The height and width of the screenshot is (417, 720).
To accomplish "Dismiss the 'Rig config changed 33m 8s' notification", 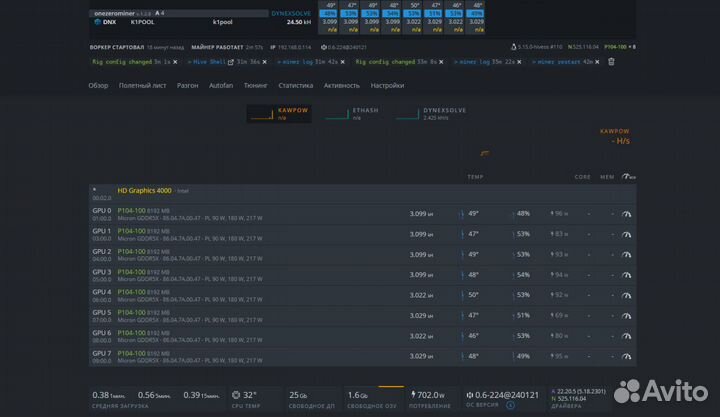I will tap(441, 62).
